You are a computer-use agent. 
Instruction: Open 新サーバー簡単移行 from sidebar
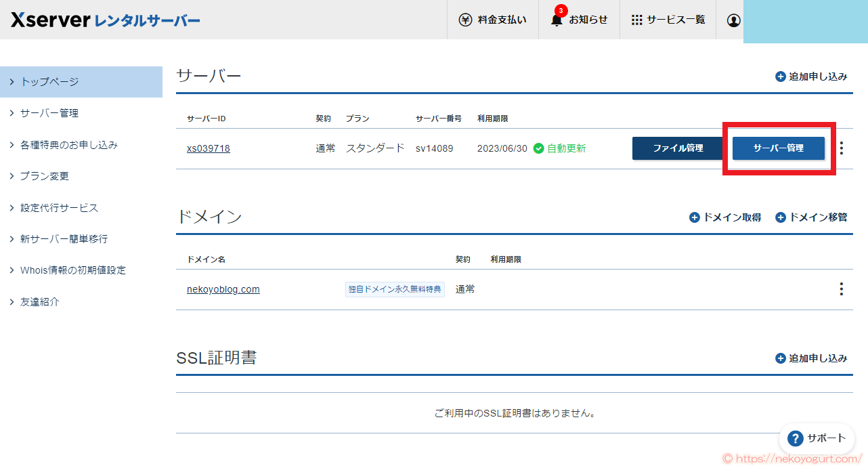[57, 238]
